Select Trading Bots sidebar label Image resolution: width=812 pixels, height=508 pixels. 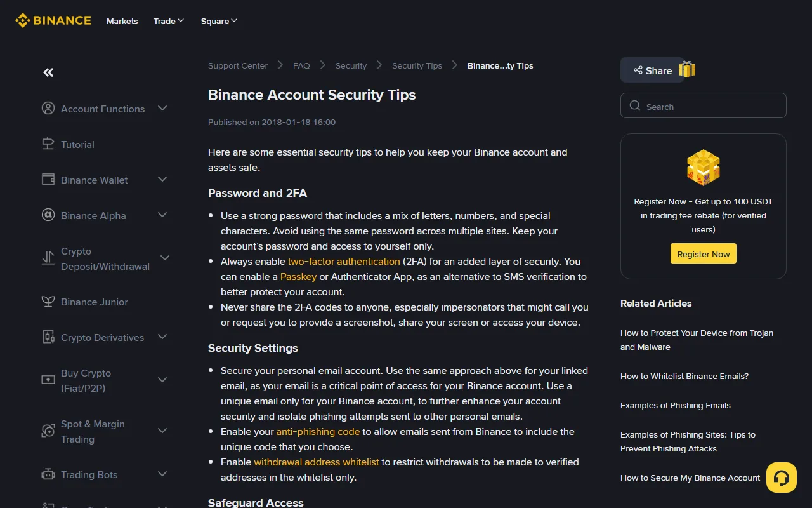[x=89, y=474]
